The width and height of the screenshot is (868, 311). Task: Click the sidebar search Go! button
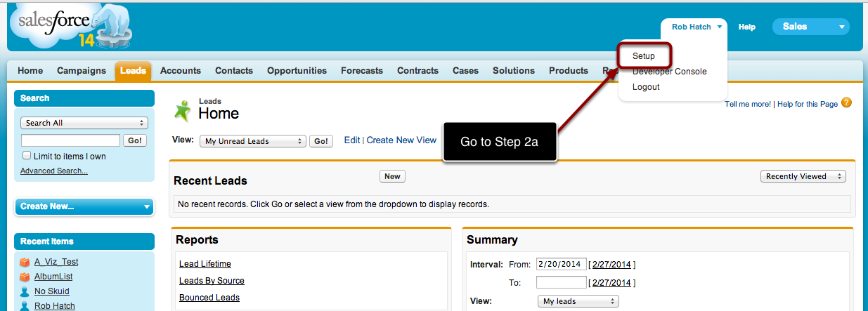click(135, 140)
